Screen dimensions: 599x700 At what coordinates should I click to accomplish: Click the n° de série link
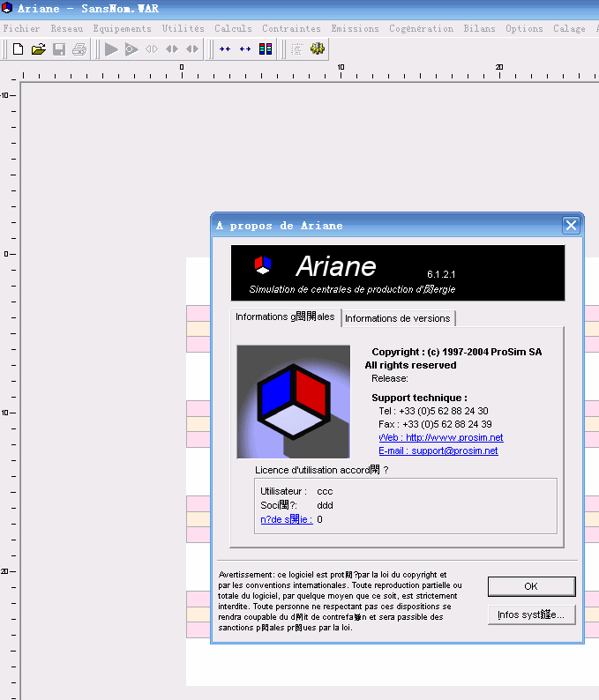coord(287,519)
